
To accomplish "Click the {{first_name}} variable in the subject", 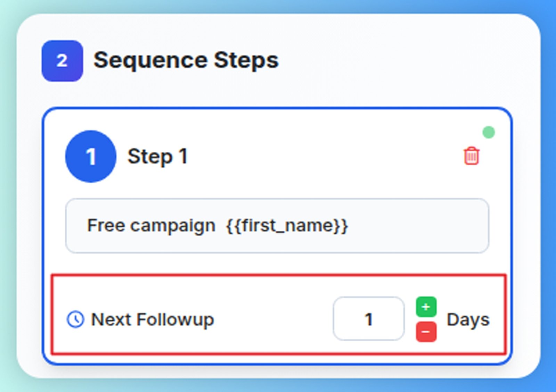I will click(287, 226).
